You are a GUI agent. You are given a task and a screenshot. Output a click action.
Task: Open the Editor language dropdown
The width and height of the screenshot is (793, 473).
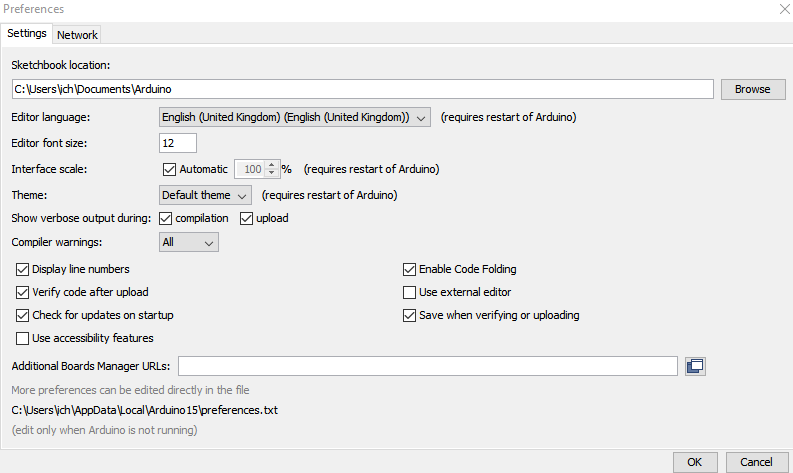(295, 117)
